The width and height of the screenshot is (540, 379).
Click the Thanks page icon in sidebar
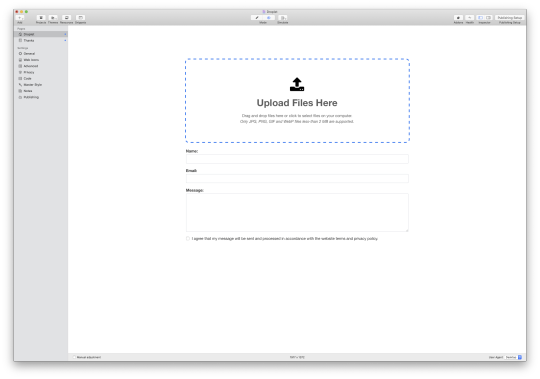tap(20, 40)
